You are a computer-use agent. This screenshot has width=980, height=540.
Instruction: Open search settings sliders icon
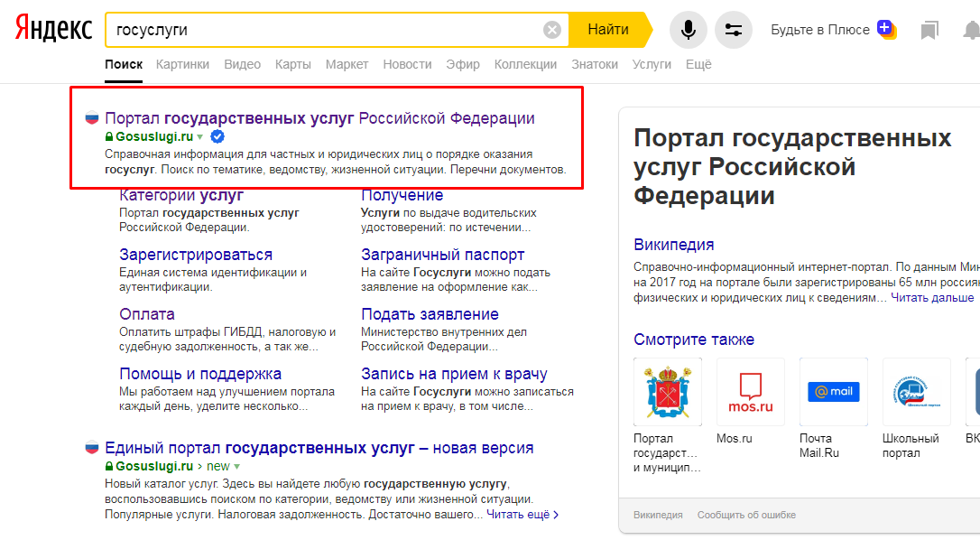733,30
